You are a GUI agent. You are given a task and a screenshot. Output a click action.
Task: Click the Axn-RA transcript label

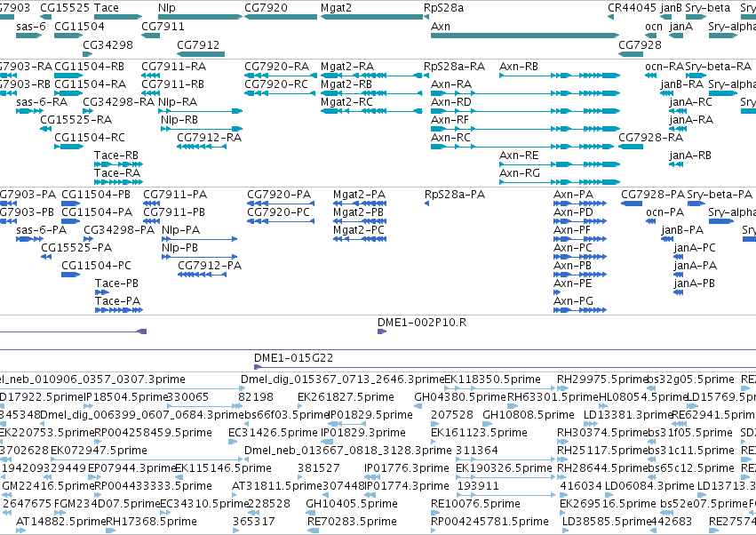[450, 84]
